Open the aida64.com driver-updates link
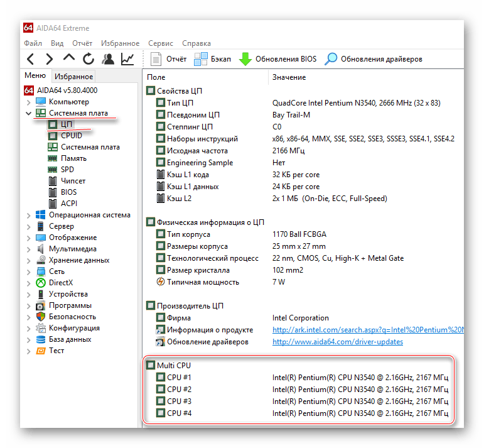The width and height of the screenshot is (484, 448). [x=338, y=342]
